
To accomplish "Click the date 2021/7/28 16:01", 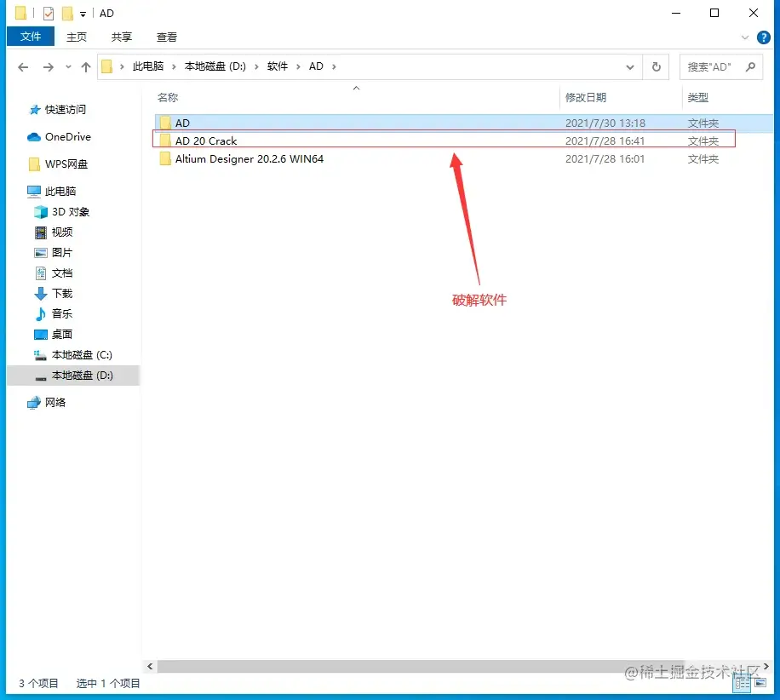I will [605, 158].
